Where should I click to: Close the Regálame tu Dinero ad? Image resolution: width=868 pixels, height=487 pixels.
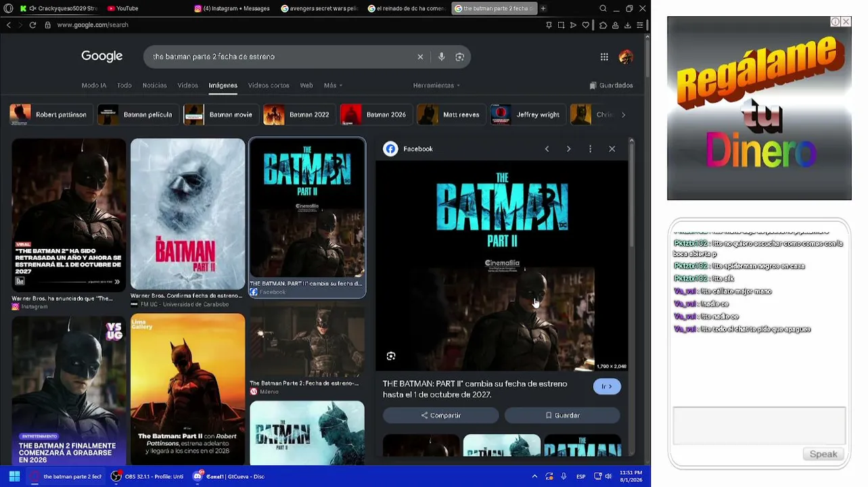(x=846, y=22)
